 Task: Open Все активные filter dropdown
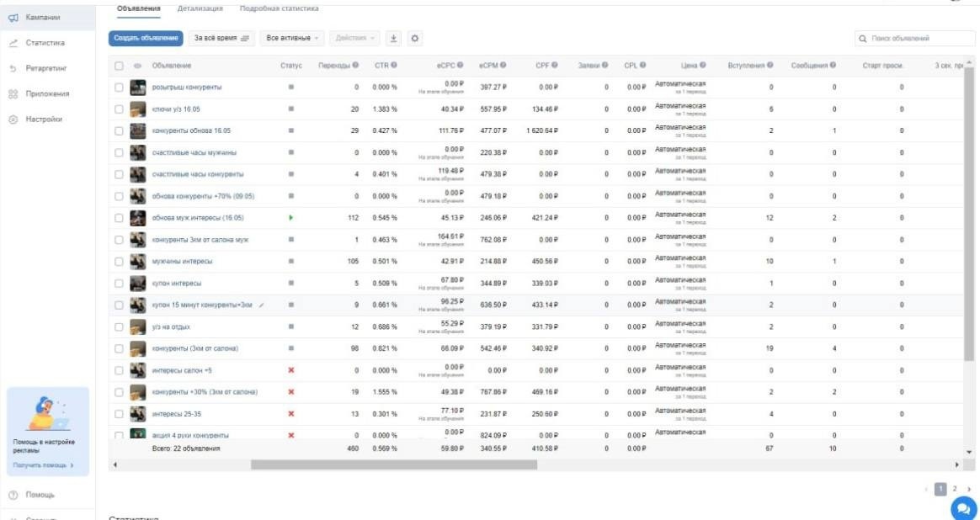pos(292,39)
